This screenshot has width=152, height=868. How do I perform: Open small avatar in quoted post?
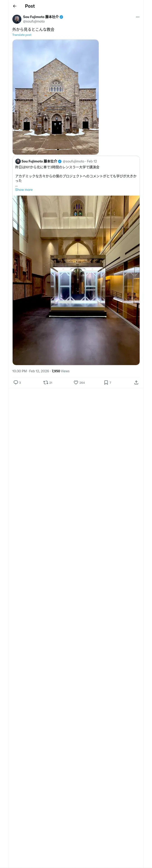point(18,161)
